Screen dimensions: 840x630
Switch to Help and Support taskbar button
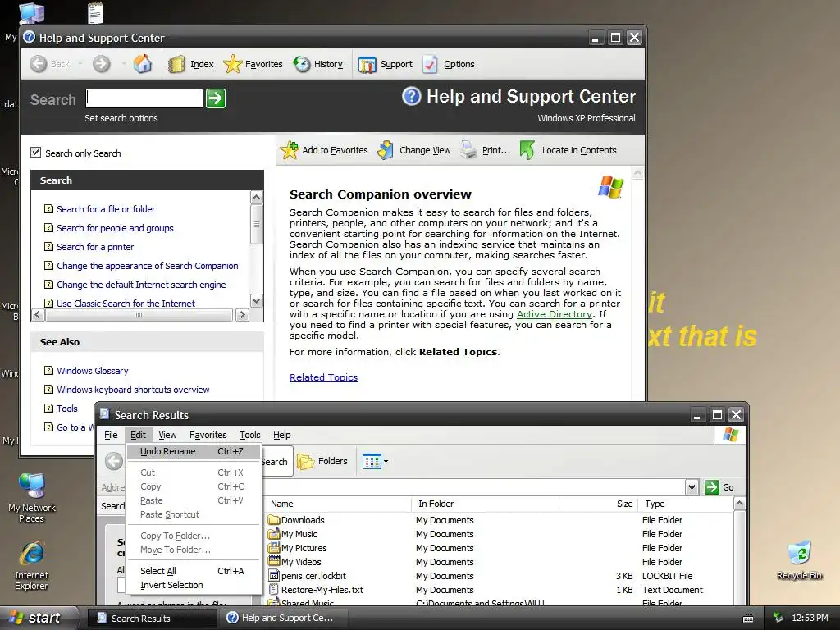(283, 619)
